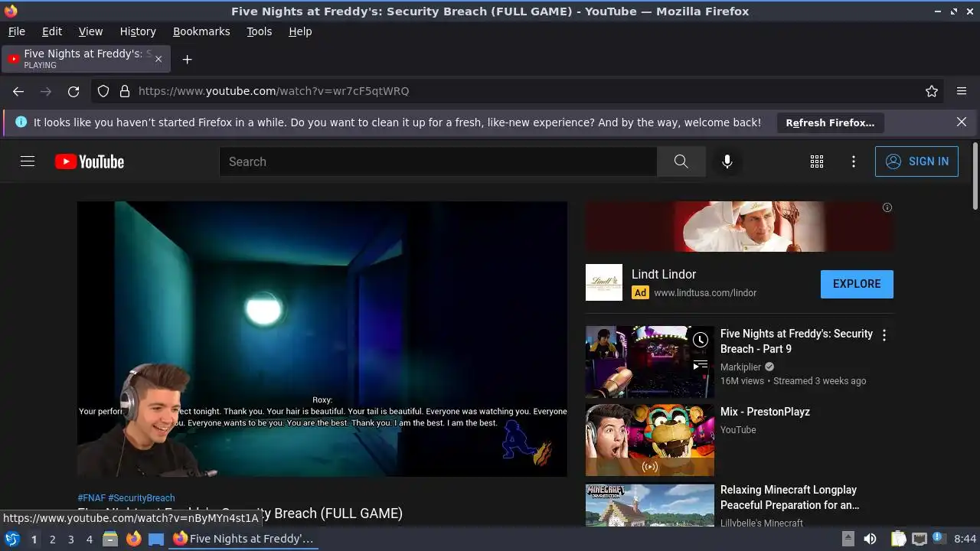980x551 pixels.
Task: Open www.lindtusa.com/lindor ad link
Action: pos(705,292)
